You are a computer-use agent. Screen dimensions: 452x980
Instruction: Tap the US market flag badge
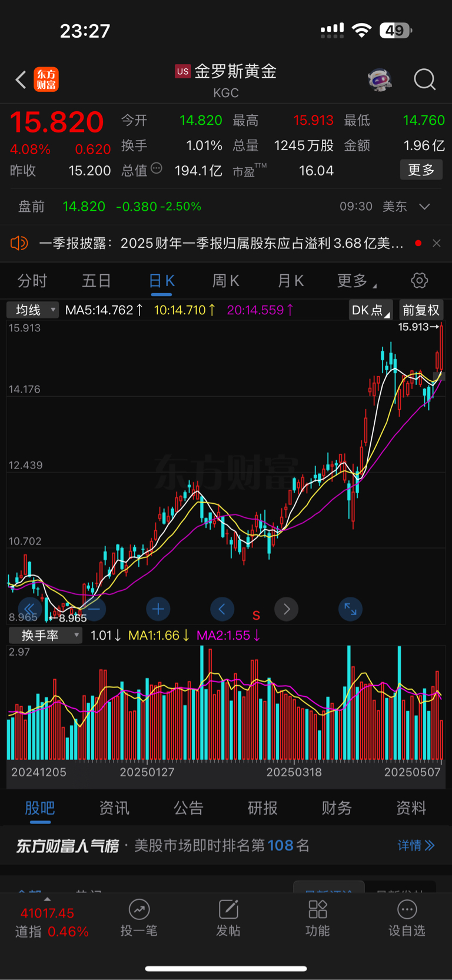click(x=183, y=72)
